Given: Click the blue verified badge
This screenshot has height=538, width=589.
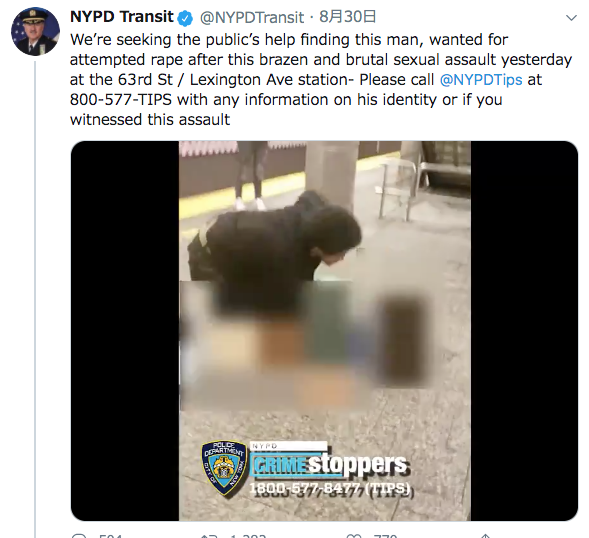Looking at the screenshot, I should click(x=185, y=18).
